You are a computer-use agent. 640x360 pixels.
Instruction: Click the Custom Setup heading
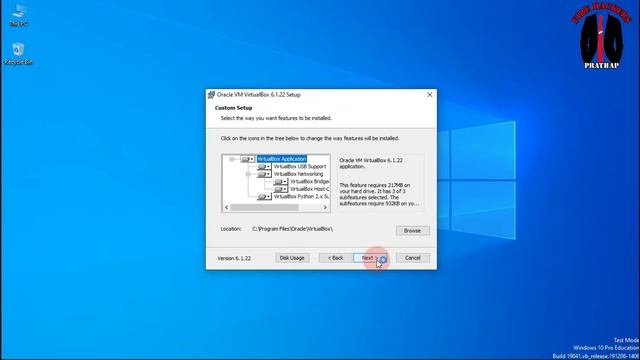[233, 108]
